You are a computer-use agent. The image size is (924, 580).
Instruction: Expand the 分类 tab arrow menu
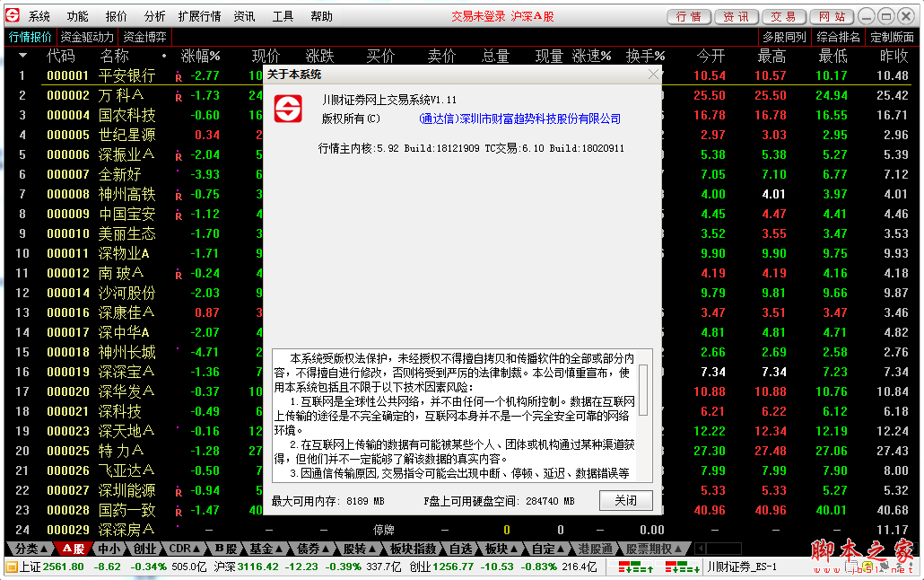(46, 549)
